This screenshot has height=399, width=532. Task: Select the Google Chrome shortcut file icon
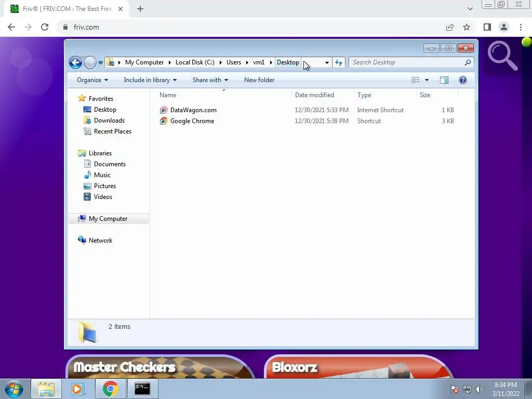pos(164,121)
